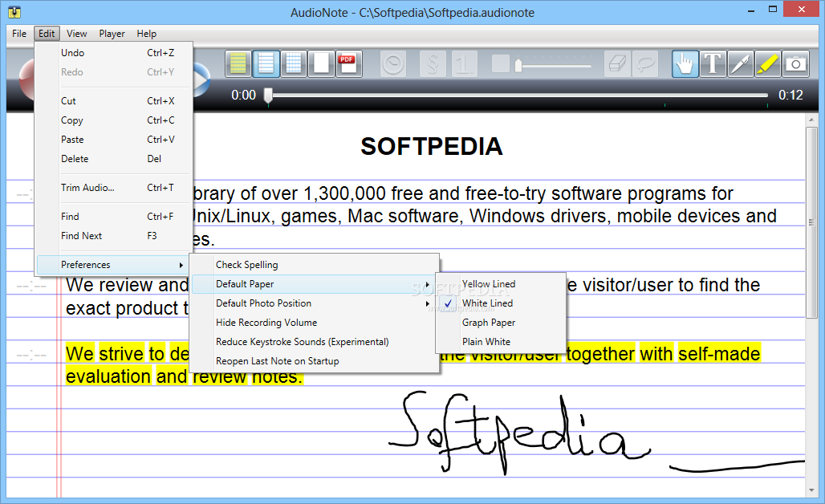Select the plain white paper icon
Image resolution: width=825 pixels, height=504 pixels.
pyautogui.click(x=321, y=64)
